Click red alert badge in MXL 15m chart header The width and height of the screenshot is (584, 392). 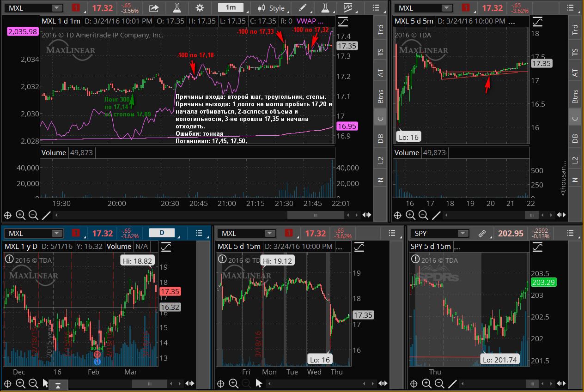(x=290, y=233)
